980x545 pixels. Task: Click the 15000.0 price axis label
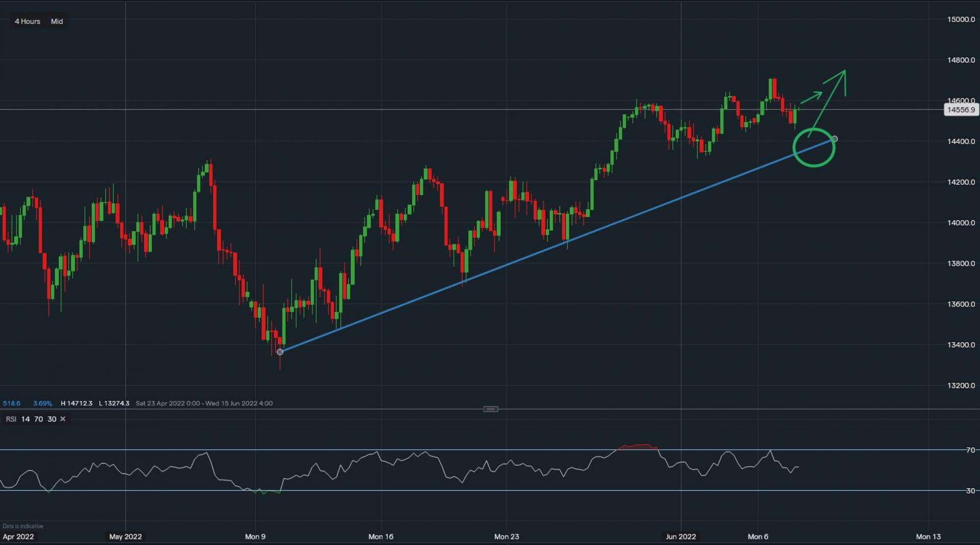[960, 20]
